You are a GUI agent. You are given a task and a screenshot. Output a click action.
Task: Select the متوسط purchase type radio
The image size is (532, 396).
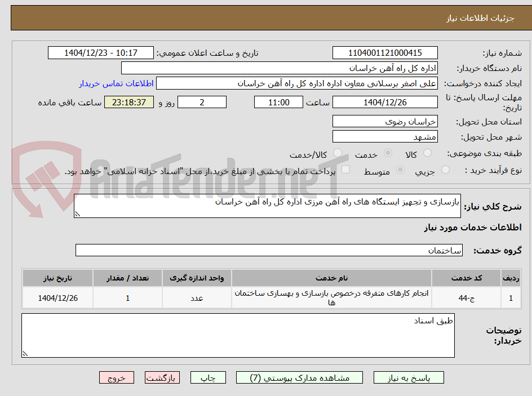pyautogui.click(x=400, y=170)
